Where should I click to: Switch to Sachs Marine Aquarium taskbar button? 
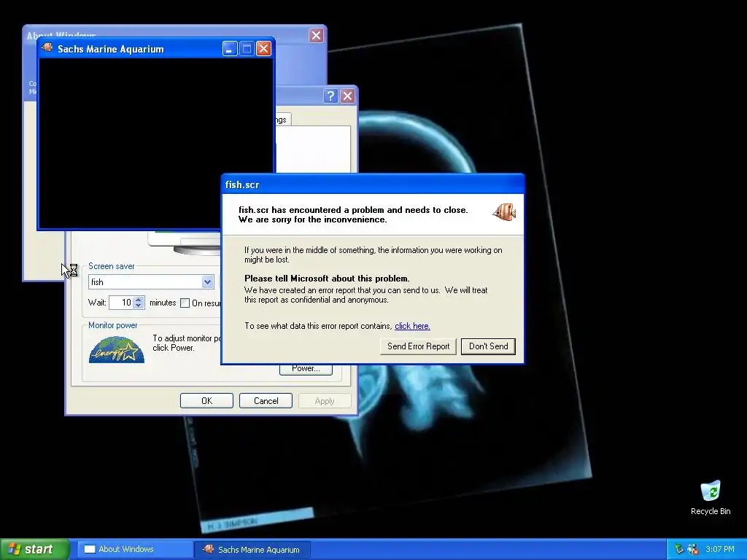tap(253, 549)
